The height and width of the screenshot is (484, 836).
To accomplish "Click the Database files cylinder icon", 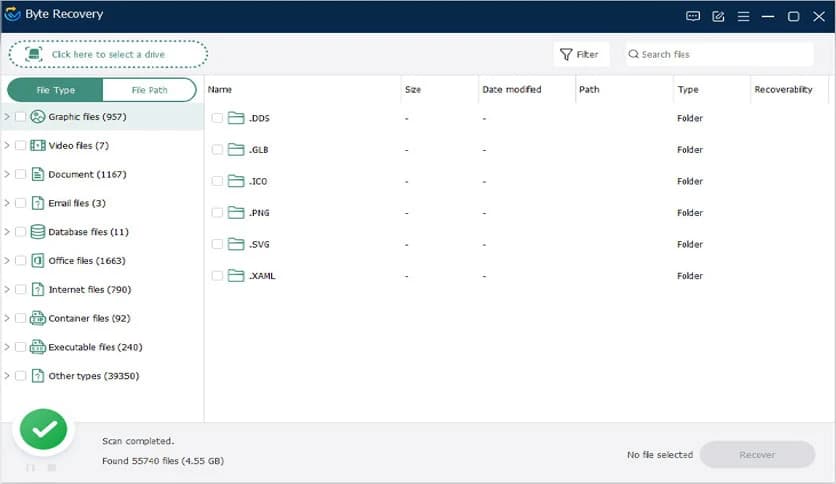I will point(37,231).
